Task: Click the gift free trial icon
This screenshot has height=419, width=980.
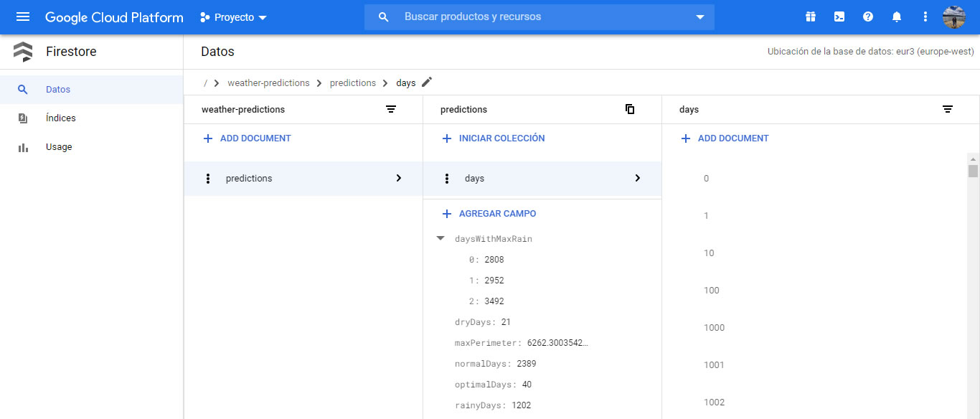Action: tap(811, 17)
